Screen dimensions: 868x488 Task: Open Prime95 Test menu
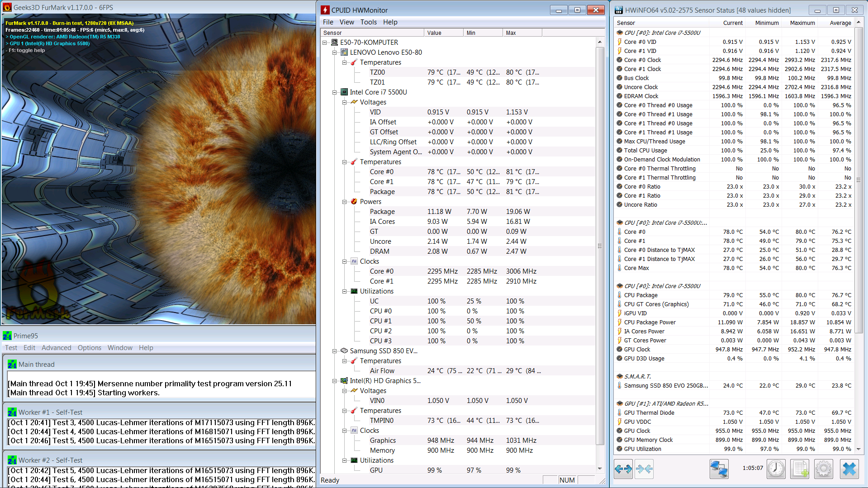11,348
